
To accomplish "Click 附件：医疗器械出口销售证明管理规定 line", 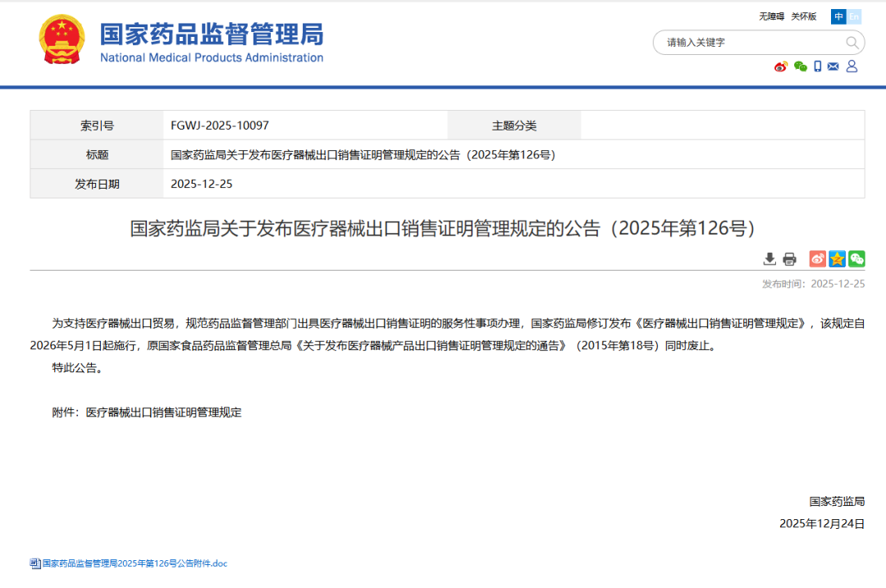I will (147, 413).
